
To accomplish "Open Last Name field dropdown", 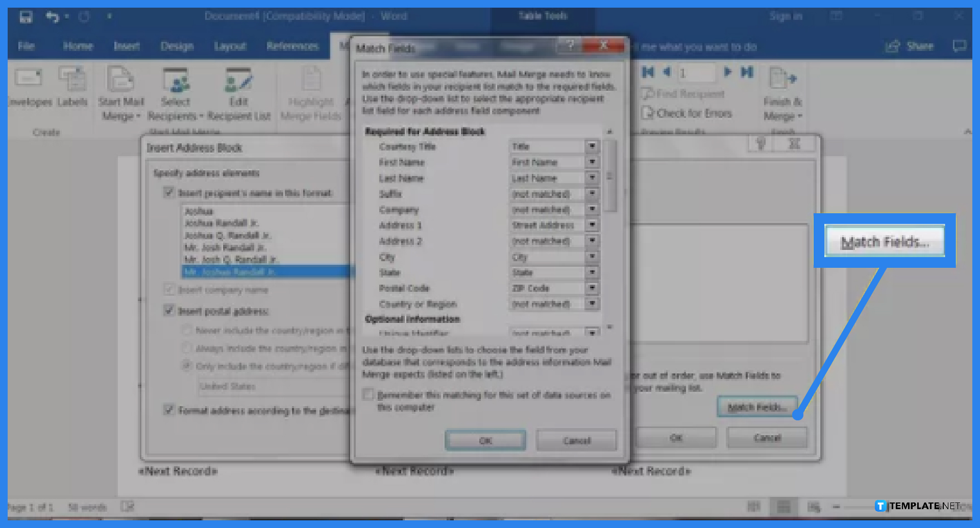I will [x=592, y=178].
